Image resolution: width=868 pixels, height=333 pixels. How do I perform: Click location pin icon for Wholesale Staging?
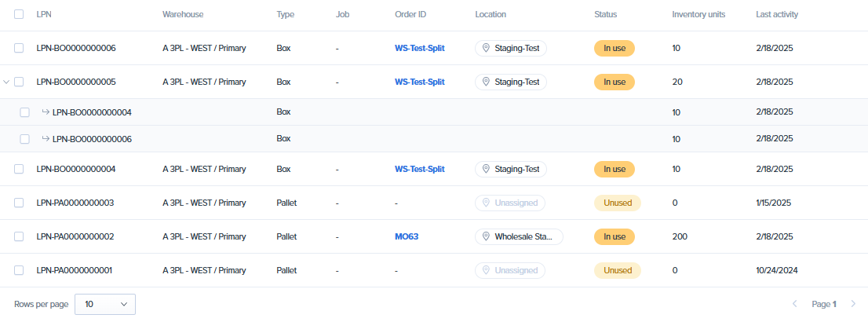(486, 236)
